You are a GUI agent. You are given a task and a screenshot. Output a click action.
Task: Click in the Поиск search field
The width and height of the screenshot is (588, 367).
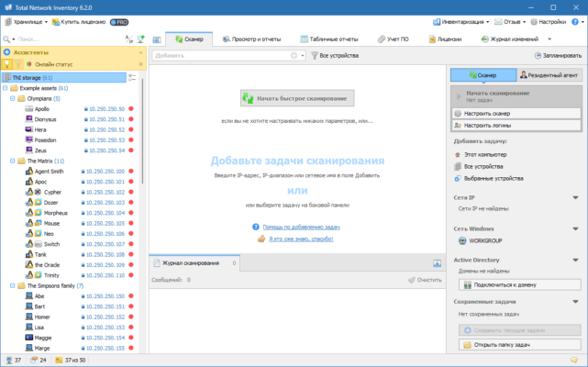pyautogui.click(x=70, y=39)
